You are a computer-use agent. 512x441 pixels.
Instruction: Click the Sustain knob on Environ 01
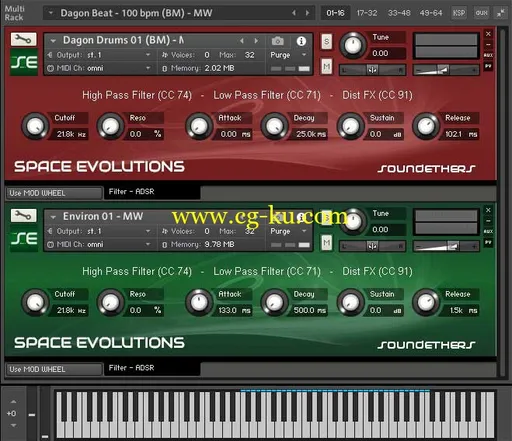(x=351, y=302)
